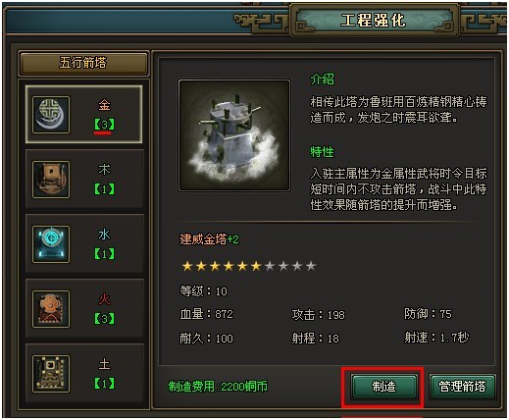The width and height of the screenshot is (509, 420).
Task: Click the 建威金塔+2 tower name
Action: 209,239
